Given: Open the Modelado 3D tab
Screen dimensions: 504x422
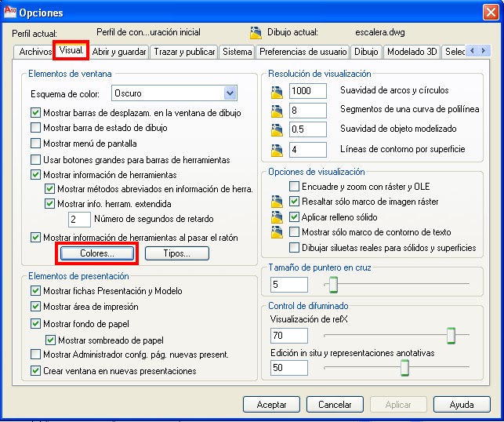Looking at the screenshot, I should coord(412,52).
